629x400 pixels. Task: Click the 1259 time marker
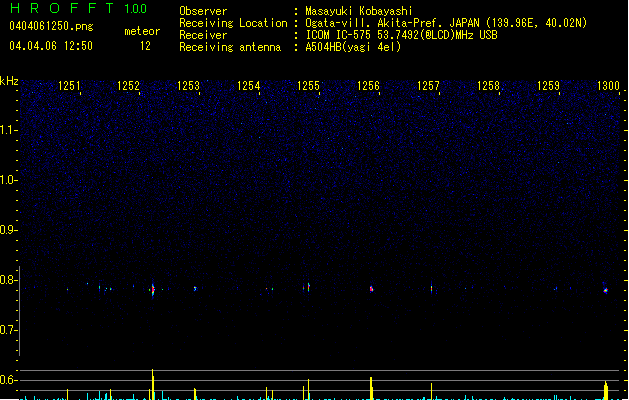[x=548, y=86]
